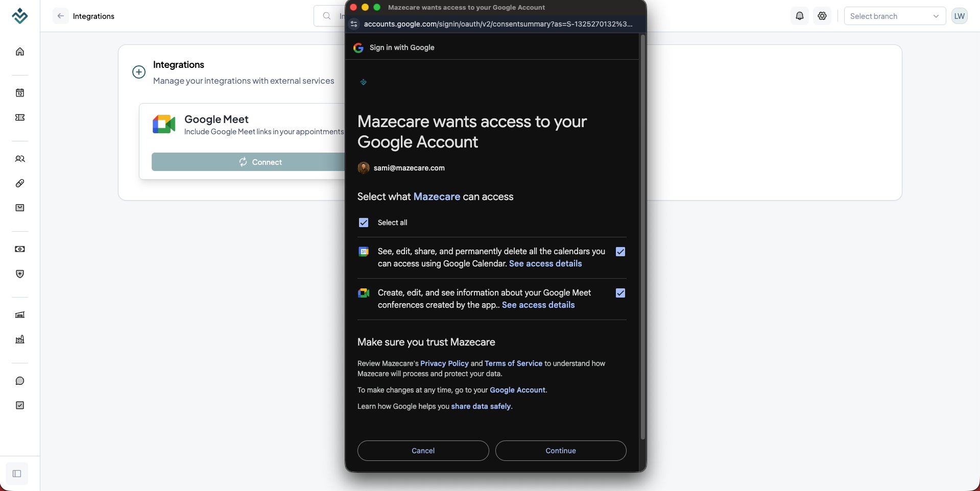Click the popup's site info icon in address bar
The height and width of the screenshot is (491, 980).
pos(354,24)
